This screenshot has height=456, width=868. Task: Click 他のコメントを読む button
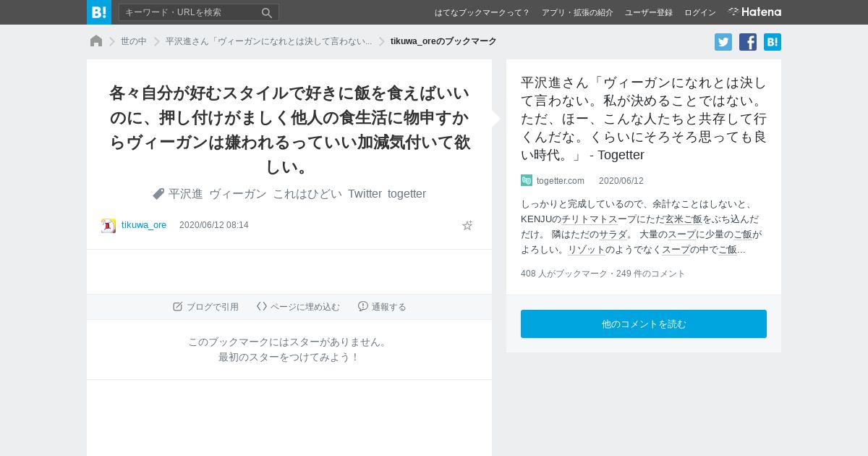click(x=644, y=324)
